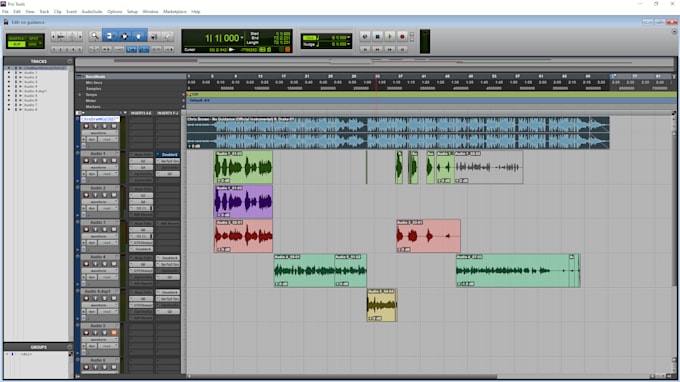Image resolution: width=680 pixels, height=382 pixels.
Task: Mute the Audio 2 track
Action: 114,195
